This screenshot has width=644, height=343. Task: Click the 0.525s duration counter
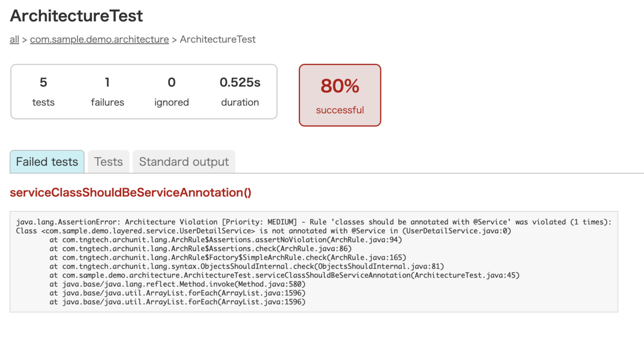240,92
